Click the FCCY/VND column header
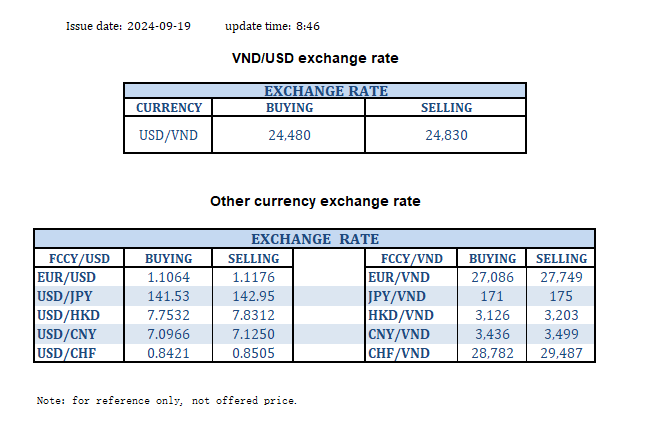The height and width of the screenshot is (432, 646). [x=412, y=258]
